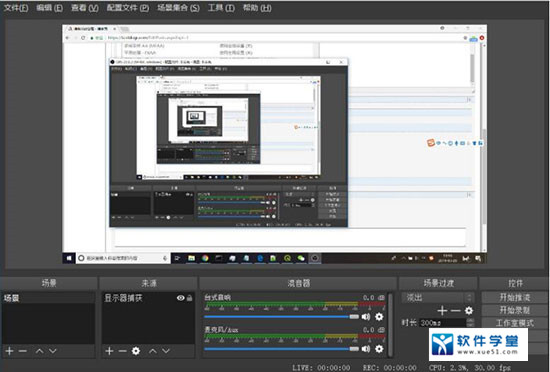Image resolution: width=550 pixels, height=372 pixels.
Task: Open 麦克风/Aux audio settings gear
Action: (x=379, y=349)
